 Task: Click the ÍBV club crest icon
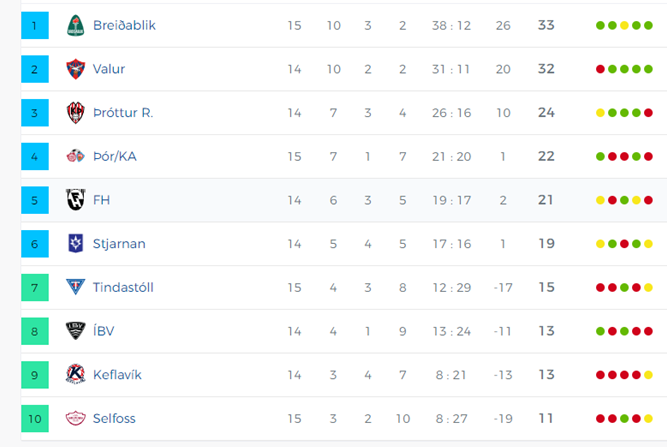click(x=76, y=331)
